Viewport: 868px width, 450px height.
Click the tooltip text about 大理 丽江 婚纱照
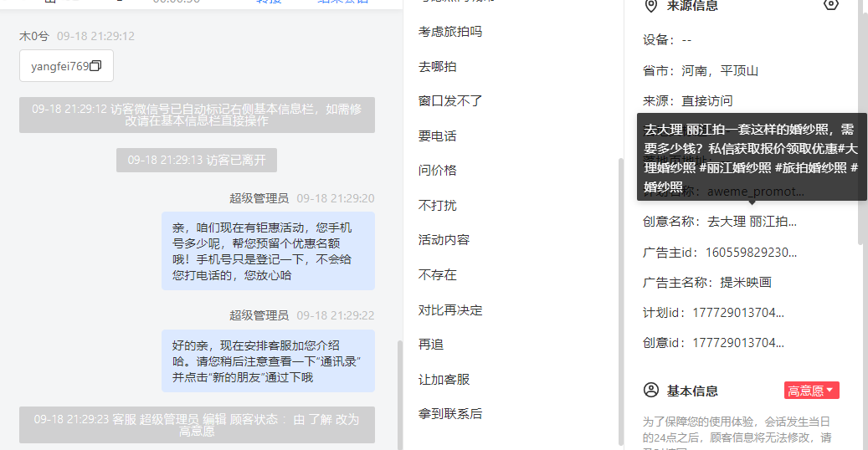(751, 158)
